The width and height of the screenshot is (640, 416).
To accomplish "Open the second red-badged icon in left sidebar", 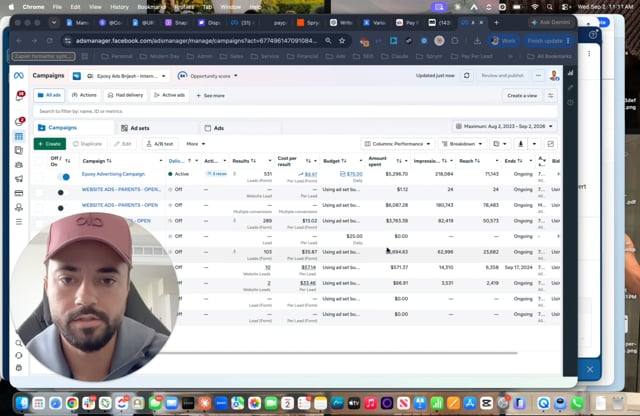I will coord(20,121).
